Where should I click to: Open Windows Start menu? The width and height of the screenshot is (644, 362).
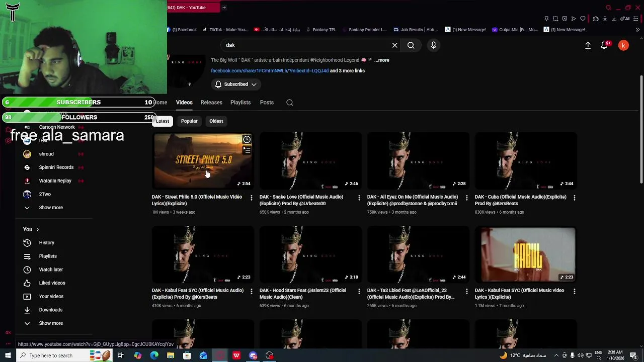[x=8, y=355]
